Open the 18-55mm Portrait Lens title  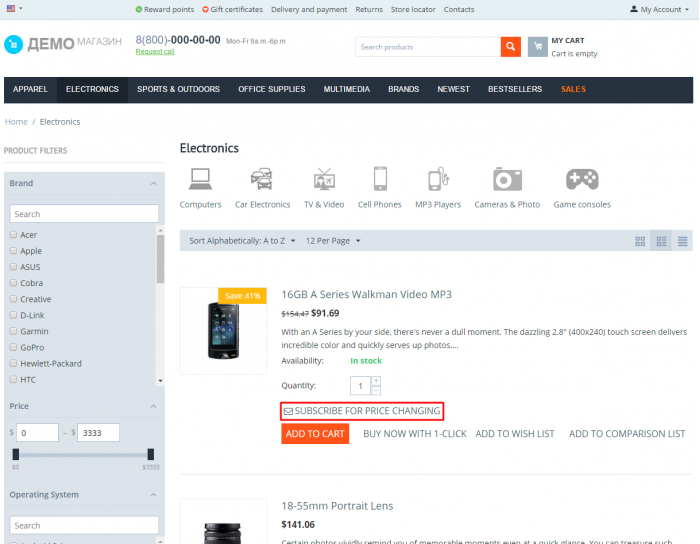click(337, 506)
